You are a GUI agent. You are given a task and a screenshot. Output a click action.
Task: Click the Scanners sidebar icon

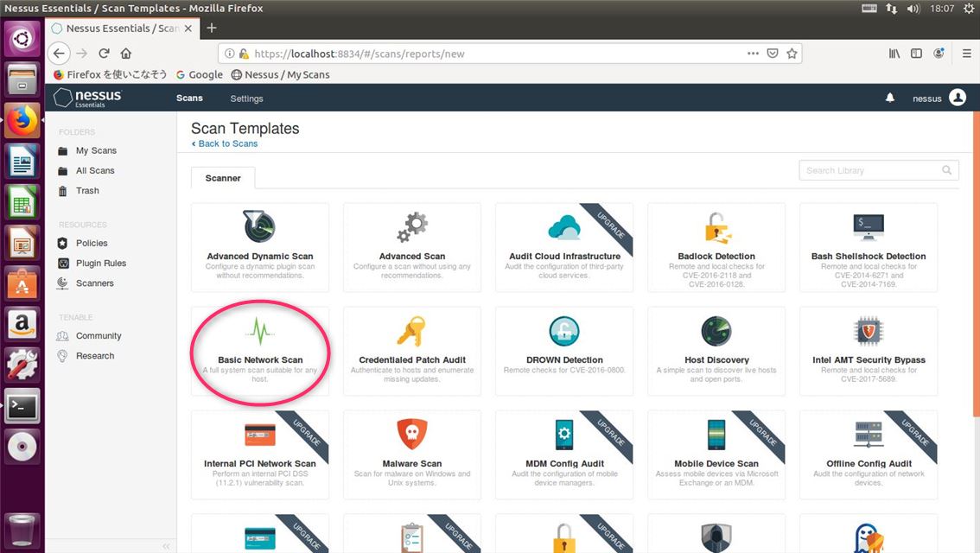62,283
